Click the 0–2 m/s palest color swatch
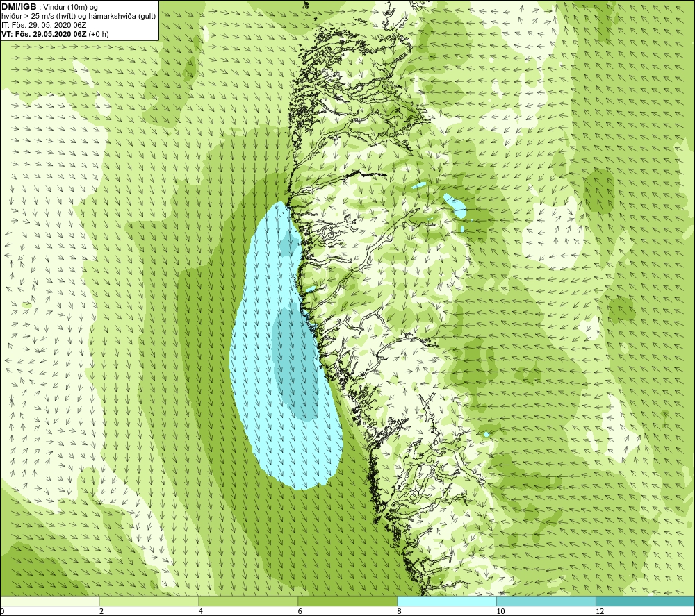 point(49,601)
